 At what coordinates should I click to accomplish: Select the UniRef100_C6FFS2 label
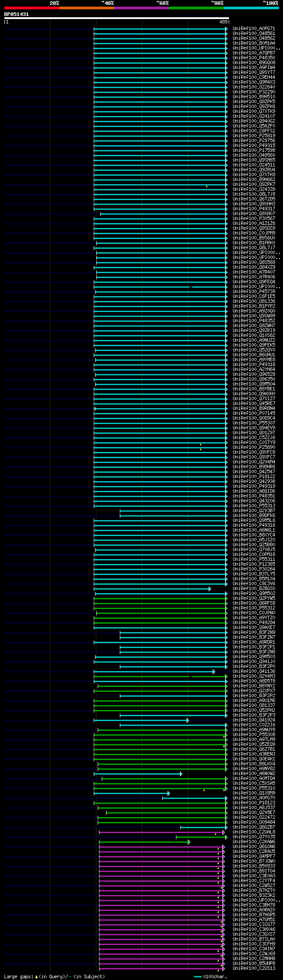click(254, 131)
